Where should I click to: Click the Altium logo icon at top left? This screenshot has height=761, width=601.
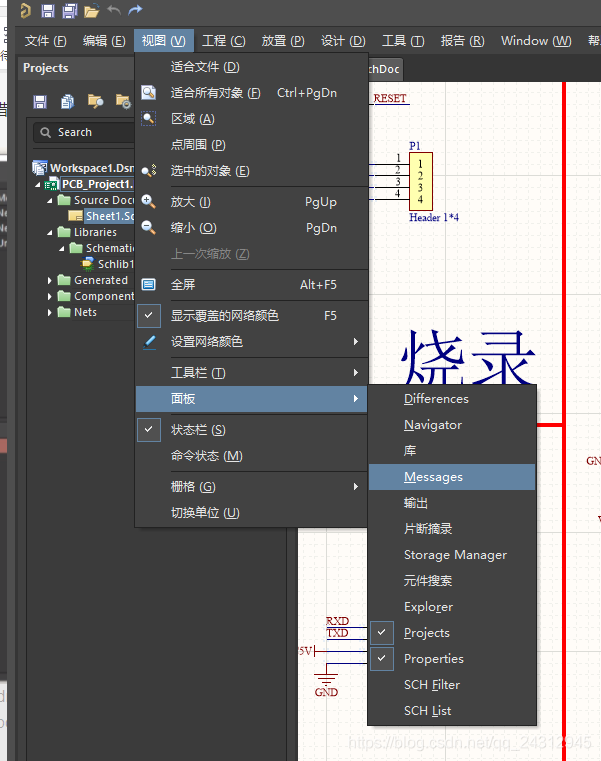[x=26, y=10]
